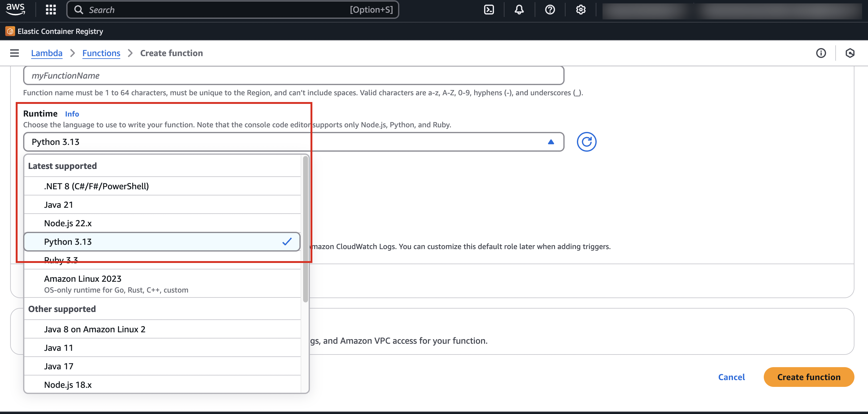Viewport: 868px width, 414px height.
Task: Select .NET 8 (C#/F#/PowerShell) runtime
Action: point(162,186)
